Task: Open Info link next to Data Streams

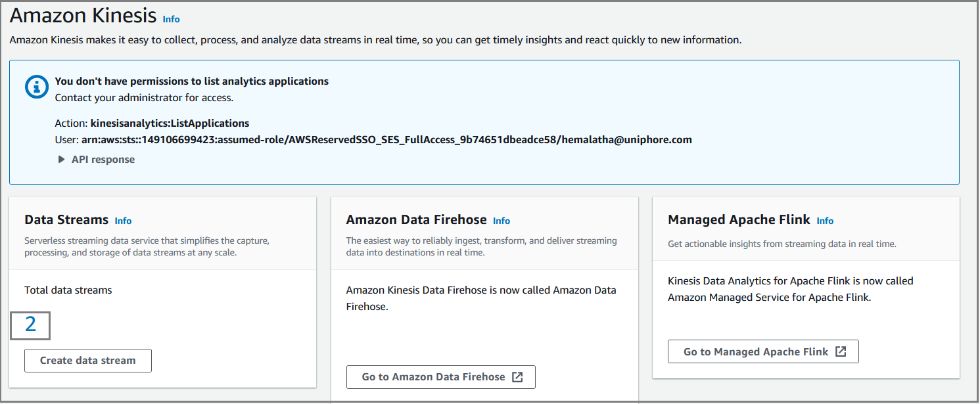Action: tap(123, 221)
